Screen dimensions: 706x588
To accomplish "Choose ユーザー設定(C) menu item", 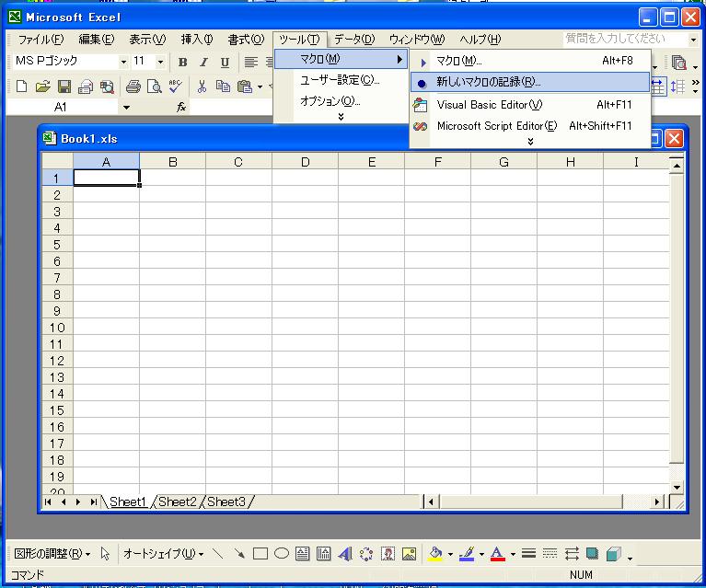I will [x=341, y=80].
